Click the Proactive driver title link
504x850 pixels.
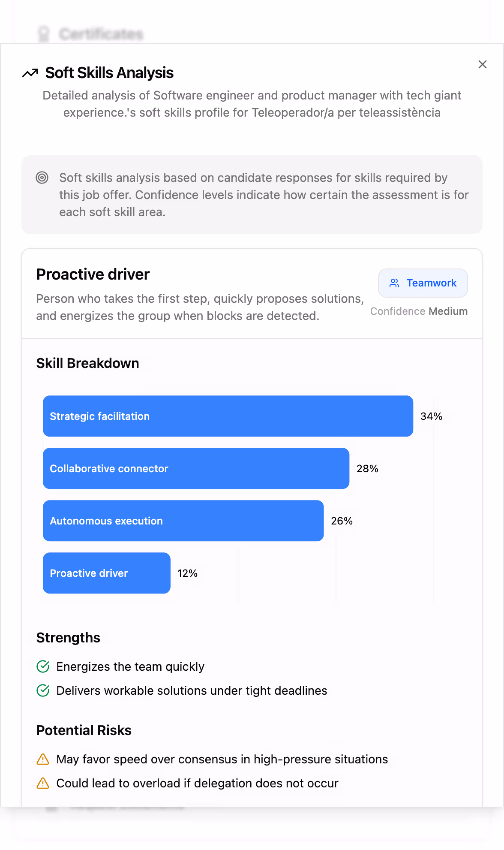(93, 274)
